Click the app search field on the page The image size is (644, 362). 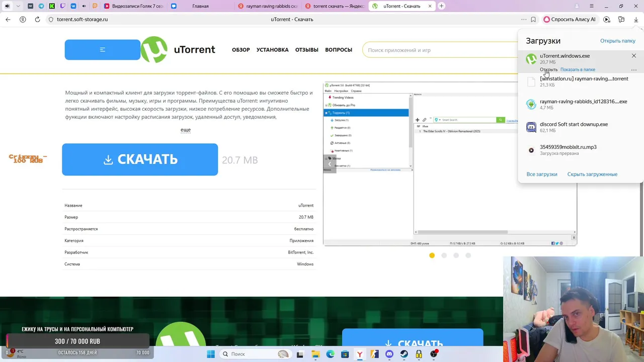click(x=440, y=50)
